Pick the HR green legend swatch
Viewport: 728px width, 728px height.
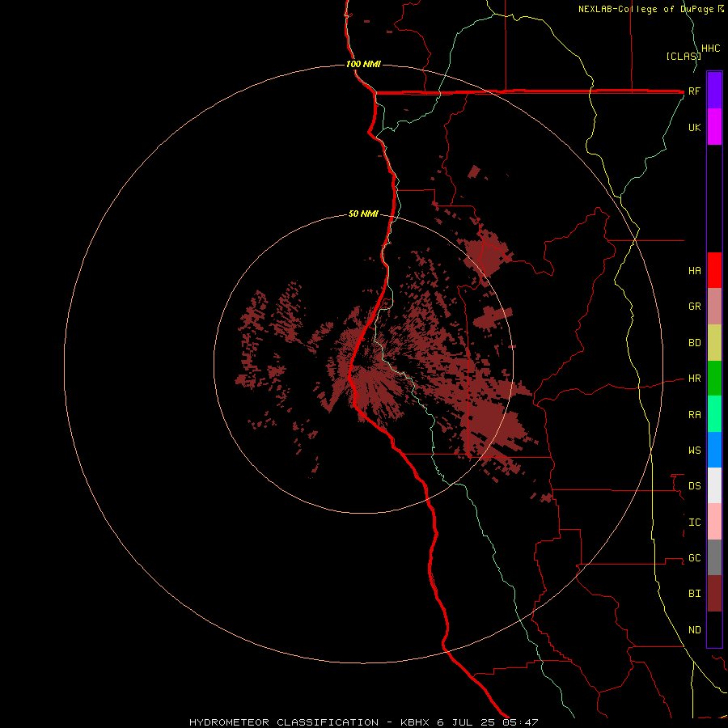pyautogui.click(x=714, y=379)
